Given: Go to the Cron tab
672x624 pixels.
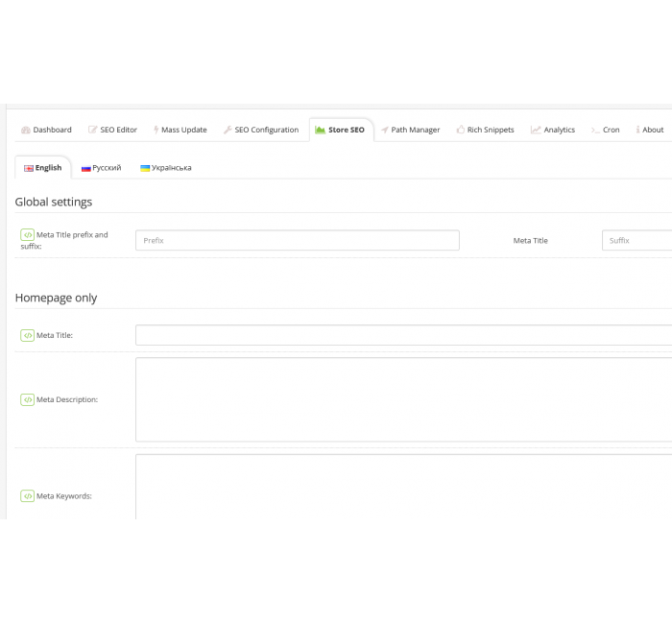Looking at the screenshot, I should (x=605, y=130).
